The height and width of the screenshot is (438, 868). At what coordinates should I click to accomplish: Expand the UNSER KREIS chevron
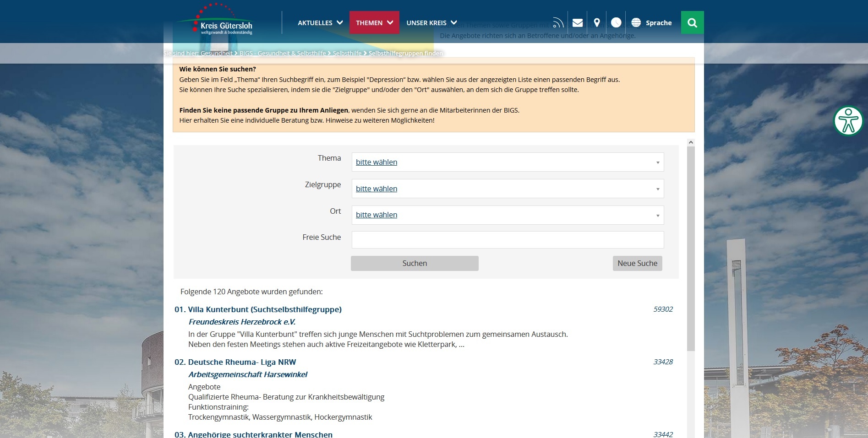(x=454, y=22)
